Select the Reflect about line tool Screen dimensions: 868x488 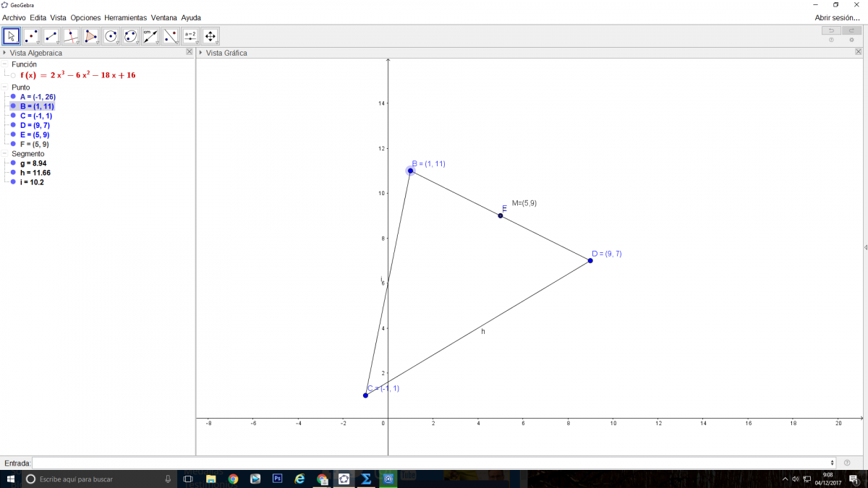click(170, 35)
